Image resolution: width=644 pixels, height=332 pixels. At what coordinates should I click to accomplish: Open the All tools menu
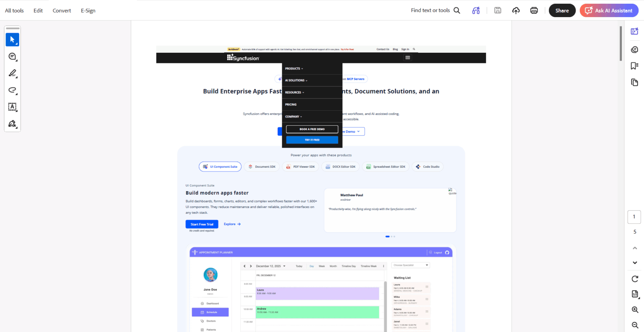(14, 10)
